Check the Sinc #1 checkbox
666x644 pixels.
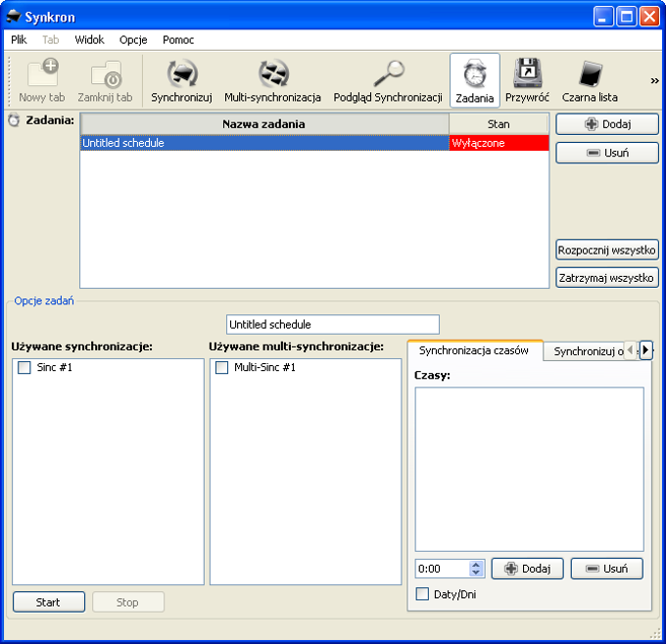pyautogui.click(x=24, y=368)
